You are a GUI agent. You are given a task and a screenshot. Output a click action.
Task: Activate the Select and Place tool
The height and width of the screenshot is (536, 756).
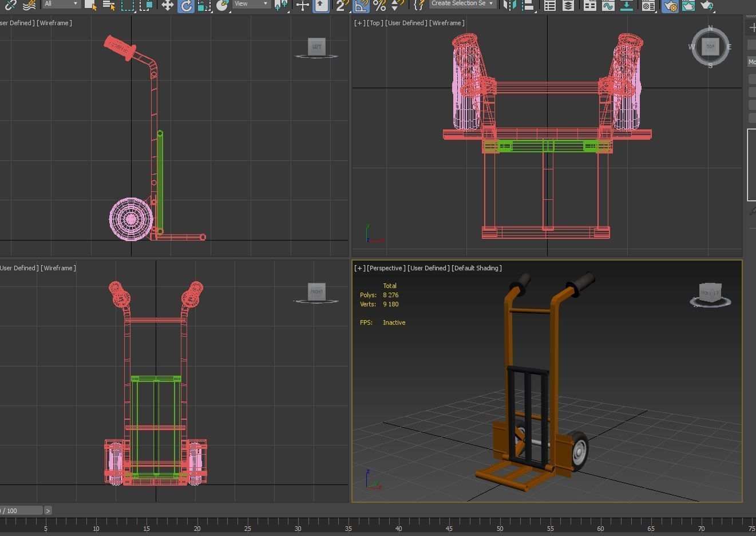(x=222, y=5)
